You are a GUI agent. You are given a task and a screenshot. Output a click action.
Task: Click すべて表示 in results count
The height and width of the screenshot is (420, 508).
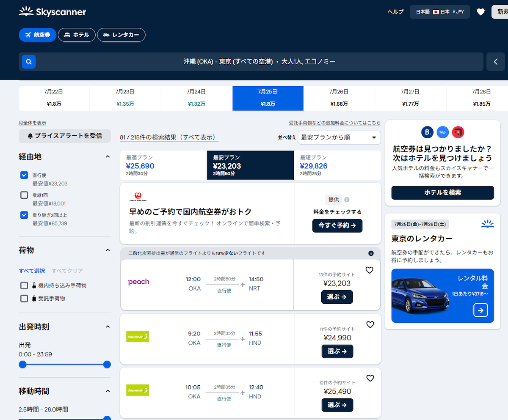199,137
